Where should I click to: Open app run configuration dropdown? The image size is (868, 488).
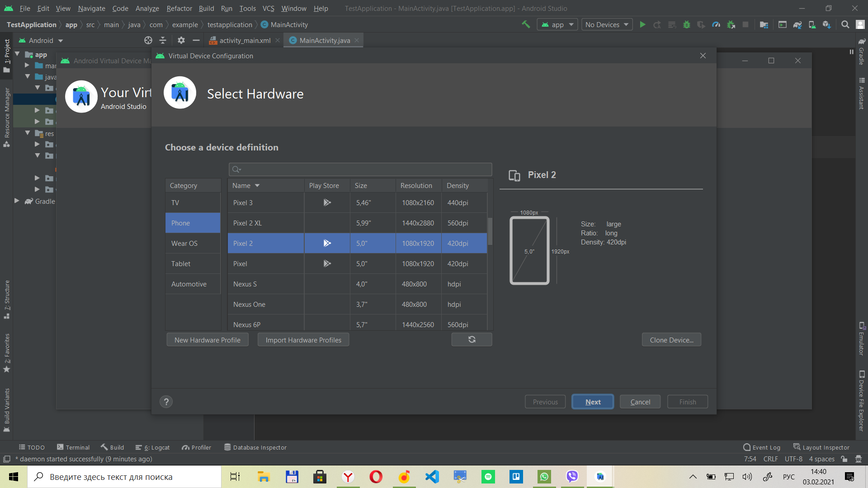click(557, 24)
